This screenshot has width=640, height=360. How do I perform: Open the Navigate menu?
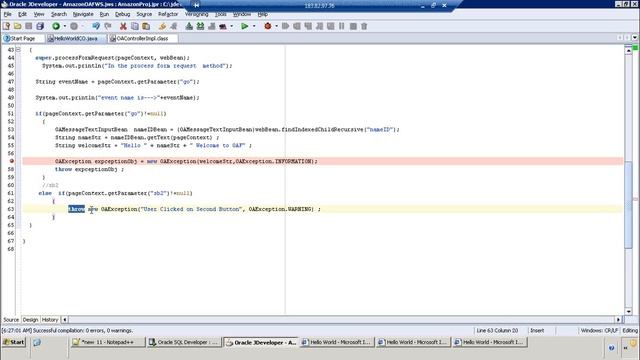coord(83,14)
